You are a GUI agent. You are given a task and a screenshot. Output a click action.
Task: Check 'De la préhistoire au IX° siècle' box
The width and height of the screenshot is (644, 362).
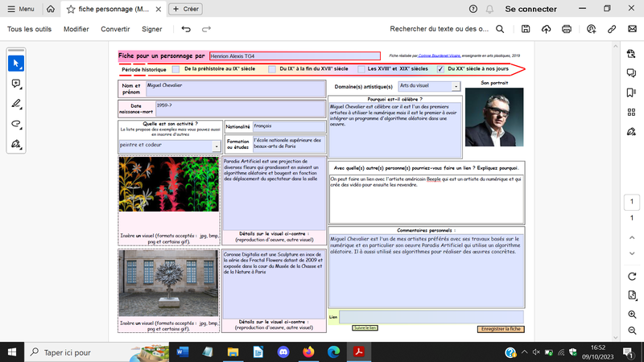(x=175, y=69)
